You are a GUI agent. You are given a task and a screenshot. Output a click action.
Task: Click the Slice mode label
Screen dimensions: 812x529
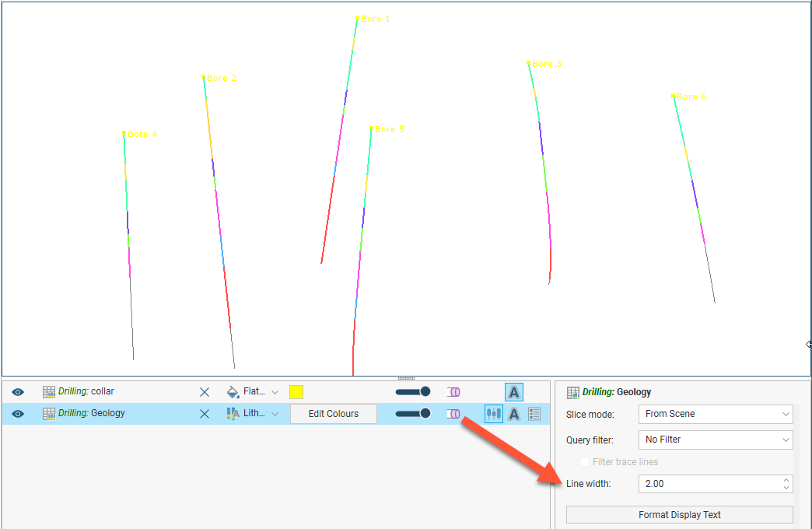click(x=590, y=415)
